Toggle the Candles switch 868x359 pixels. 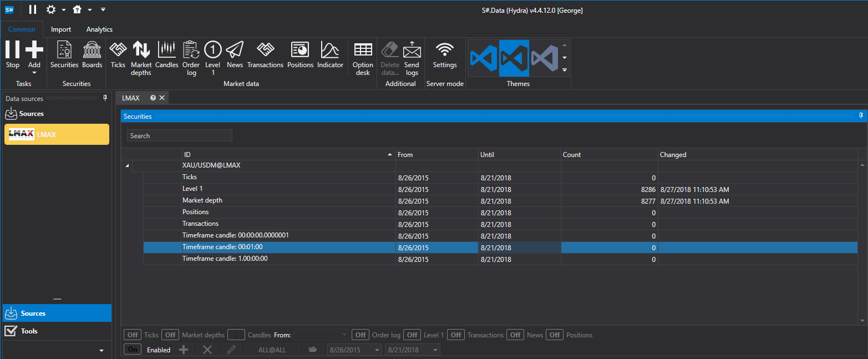click(236, 335)
